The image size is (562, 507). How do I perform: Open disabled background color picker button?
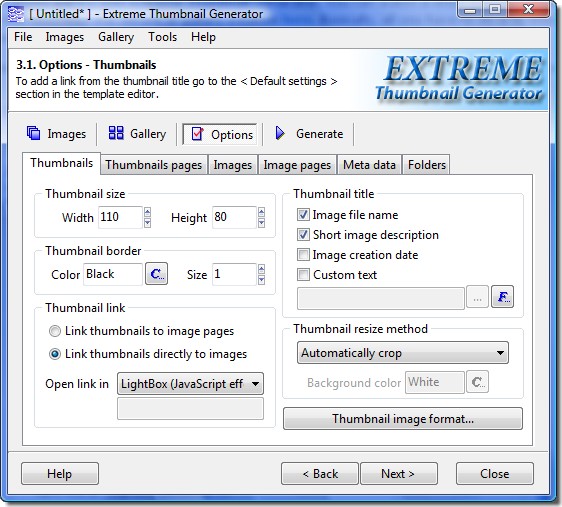coord(477,382)
